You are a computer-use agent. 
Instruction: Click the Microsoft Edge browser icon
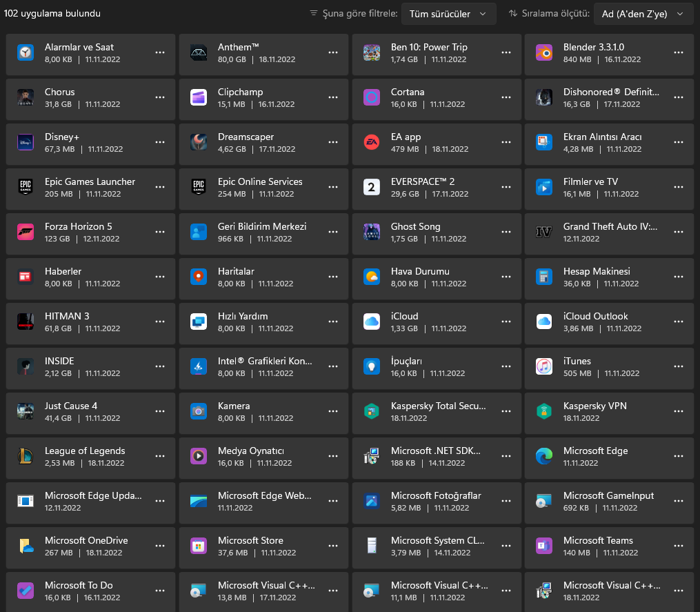pos(543,456)
